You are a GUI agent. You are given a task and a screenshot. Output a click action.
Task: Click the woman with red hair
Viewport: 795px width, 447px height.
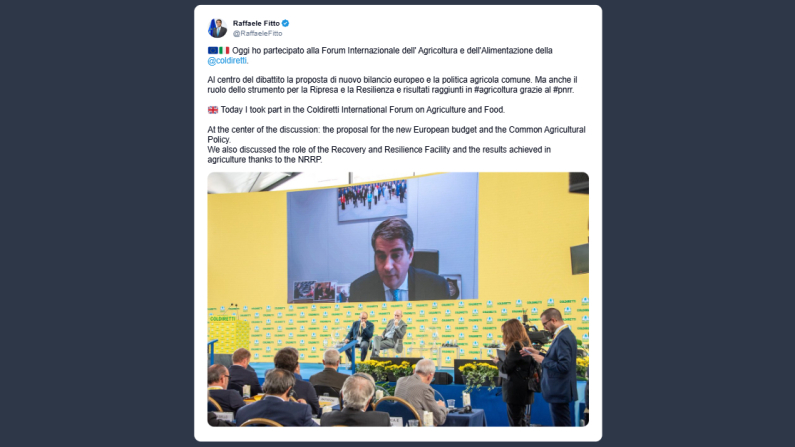(x=516, y=371)
